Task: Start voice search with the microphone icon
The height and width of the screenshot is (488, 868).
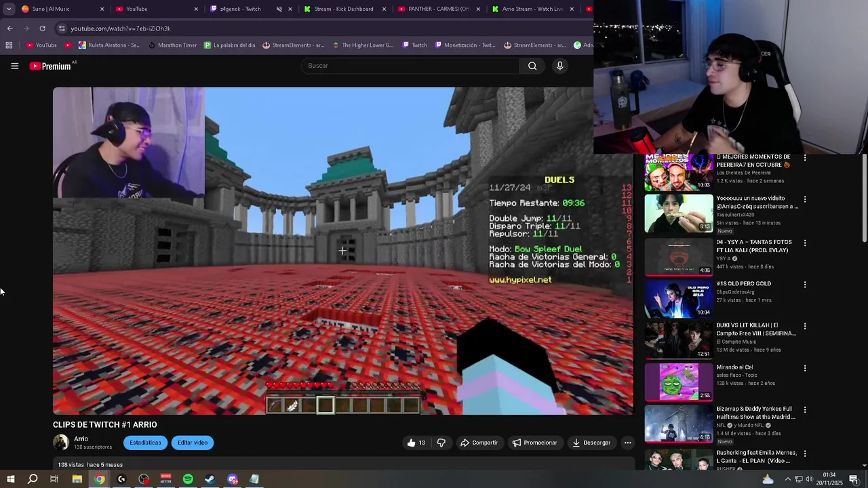Action: click(559, 66)
